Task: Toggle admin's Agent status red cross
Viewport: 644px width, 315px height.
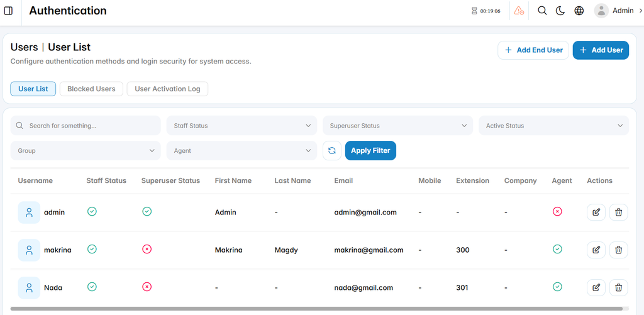Action: coord(557,211)
